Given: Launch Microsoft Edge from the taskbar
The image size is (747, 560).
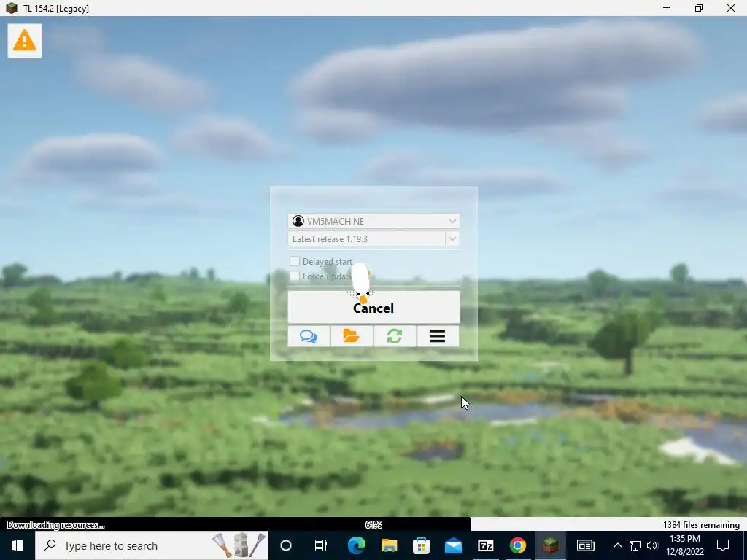Looking at the screenshot, I should tap(356, 545).
